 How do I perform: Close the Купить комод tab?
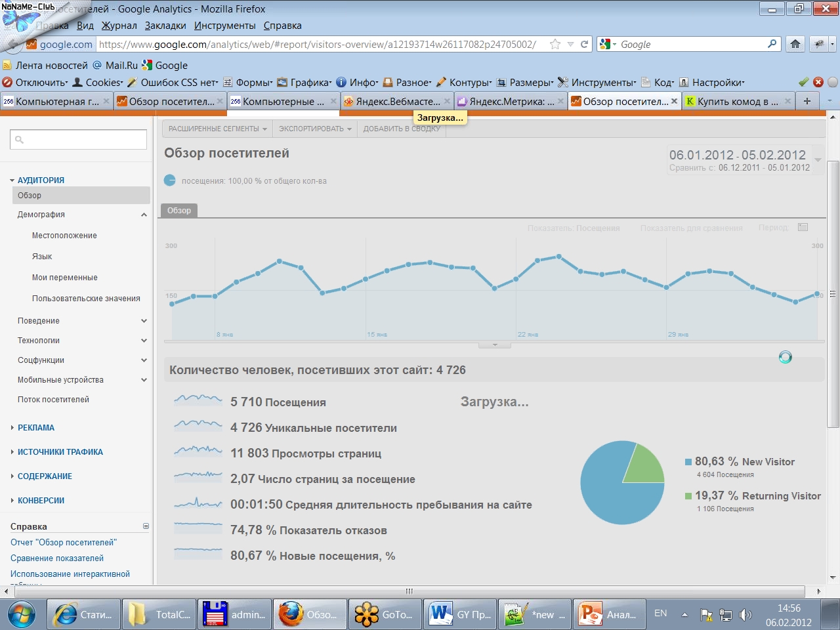pos(787,101)
